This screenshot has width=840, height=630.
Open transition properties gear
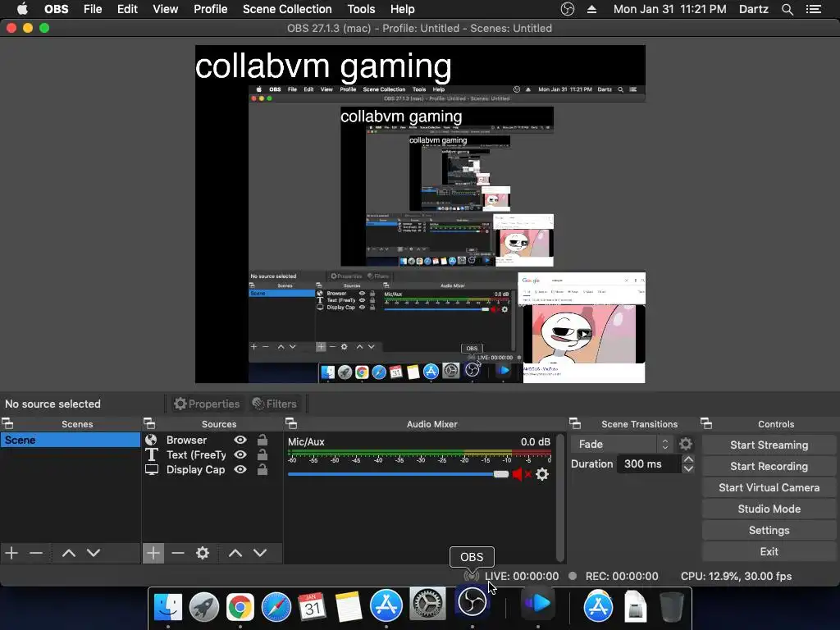point(686,444)
